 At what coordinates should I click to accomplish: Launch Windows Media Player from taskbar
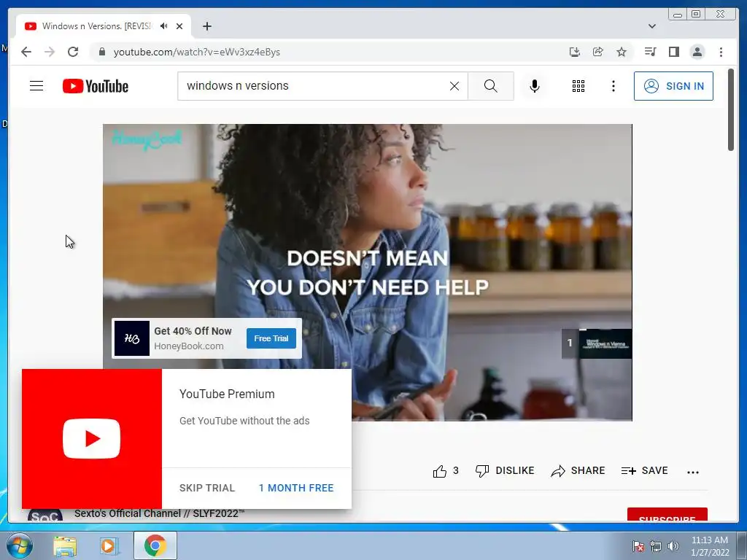109,546
